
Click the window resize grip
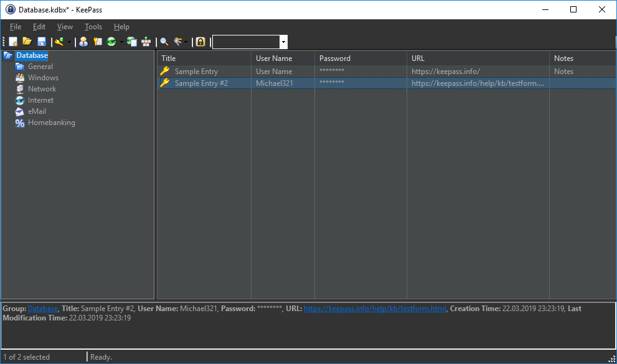pyautogui.click(x=612, y=358)
